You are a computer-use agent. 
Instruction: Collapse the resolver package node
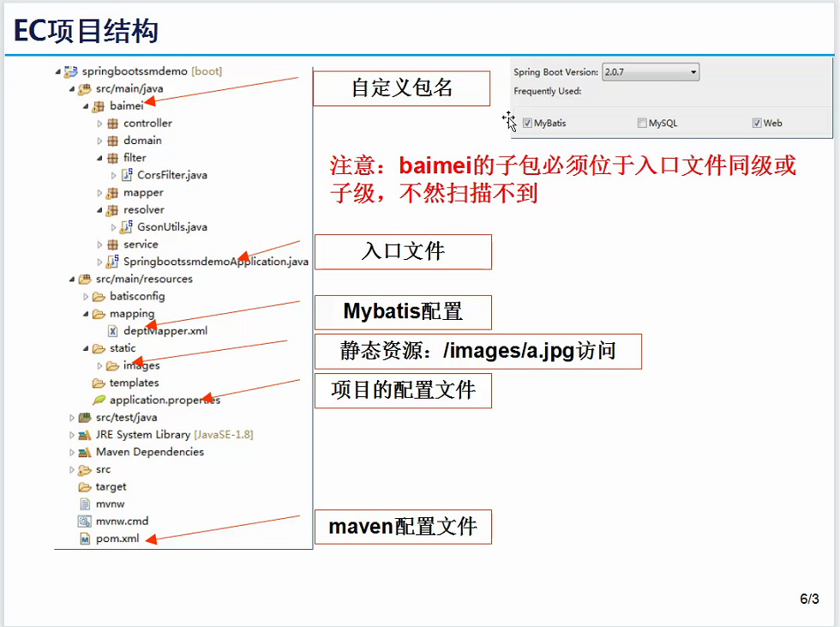(99, 210)
